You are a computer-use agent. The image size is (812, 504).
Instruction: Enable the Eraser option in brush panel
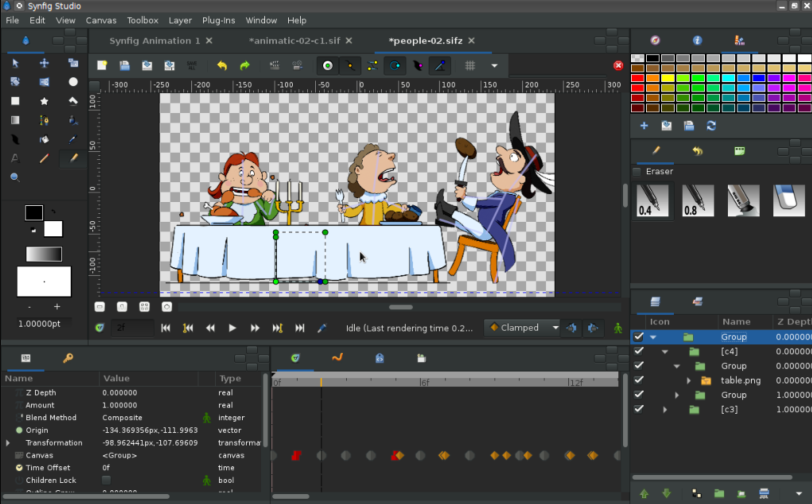637,171
